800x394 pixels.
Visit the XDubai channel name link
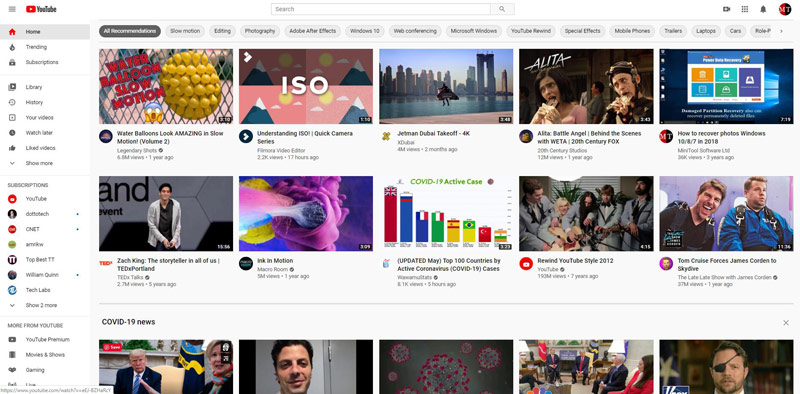[406, 142]
